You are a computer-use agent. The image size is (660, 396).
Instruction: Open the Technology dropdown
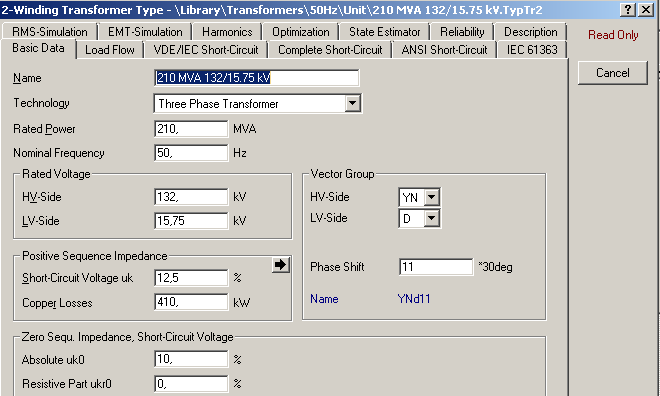pyautogui.click(x=353, y=103)
